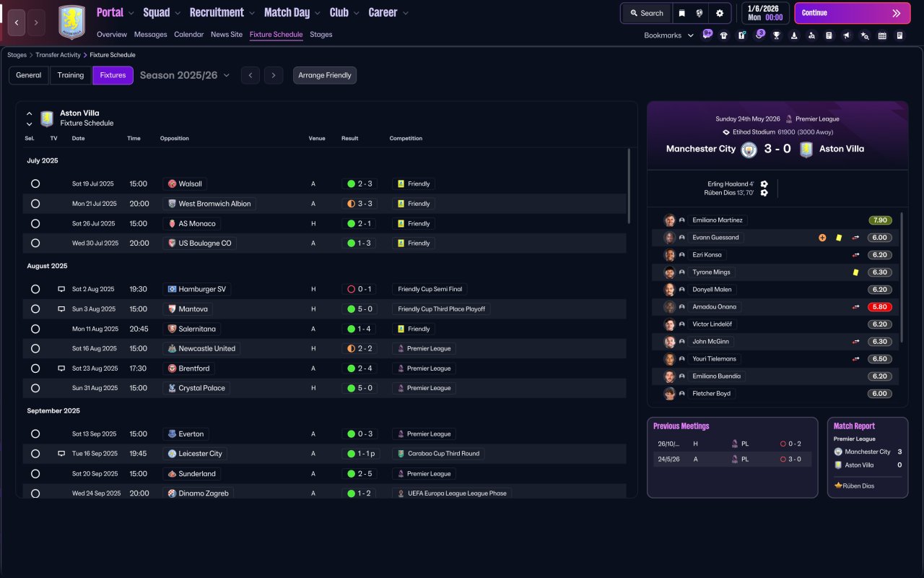Image resolution: width=924 pixels, height=578 pixels.
Task: Collapse the Aston Villa Fixture Schedule panel
Action: pos(30,113)
